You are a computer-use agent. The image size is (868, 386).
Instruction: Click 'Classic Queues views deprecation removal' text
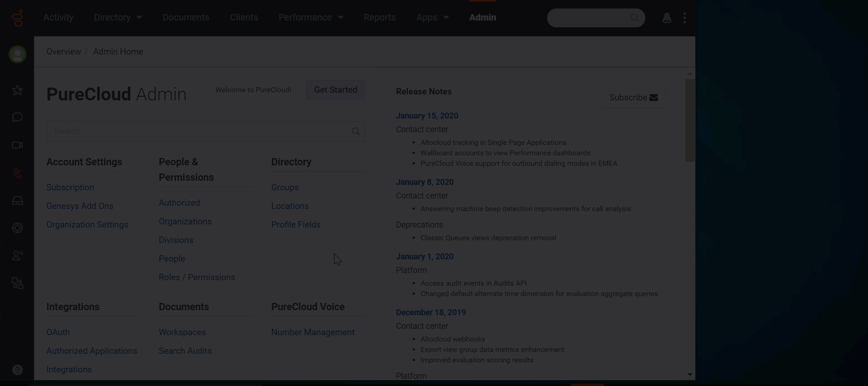click(488, 238)
